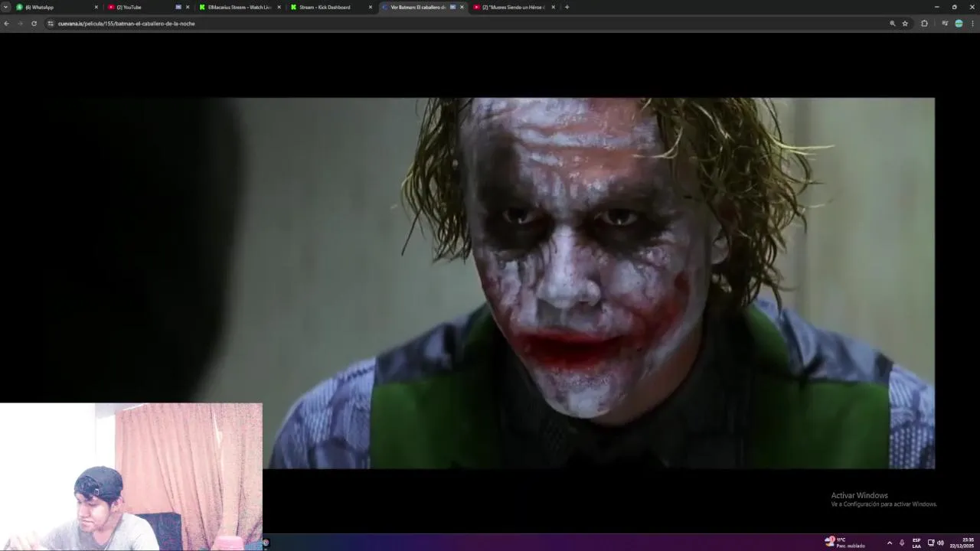Go forward in browser history
Viewport: 980px width, 551px height.
[x=20, y=24]
